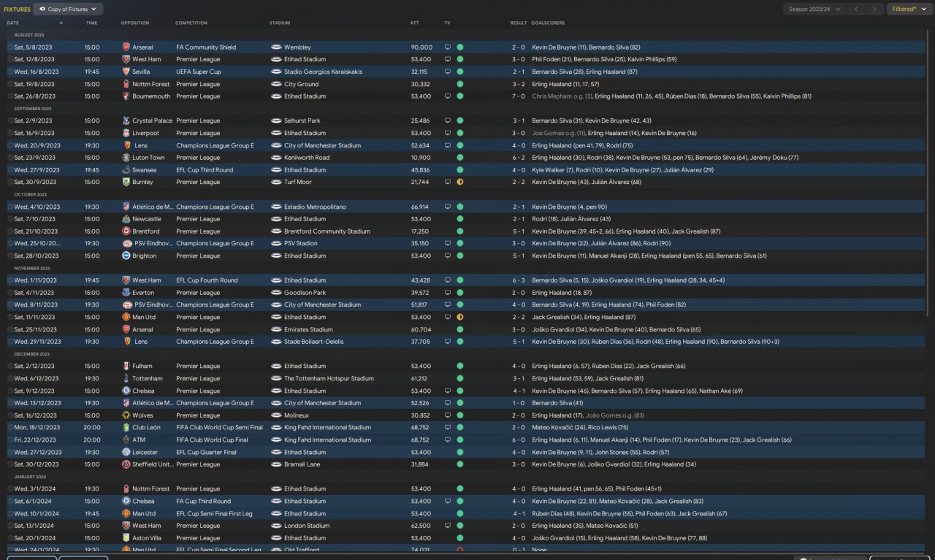Screen dimensions: 935x560
Task: Click the Burnley club badge
Action: [x=126, y=182]
